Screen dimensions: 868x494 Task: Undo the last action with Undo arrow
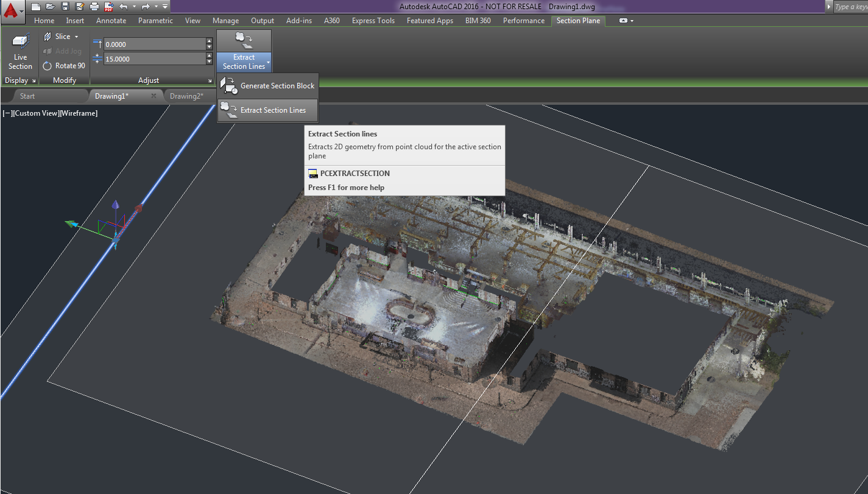tap(124, 7)
